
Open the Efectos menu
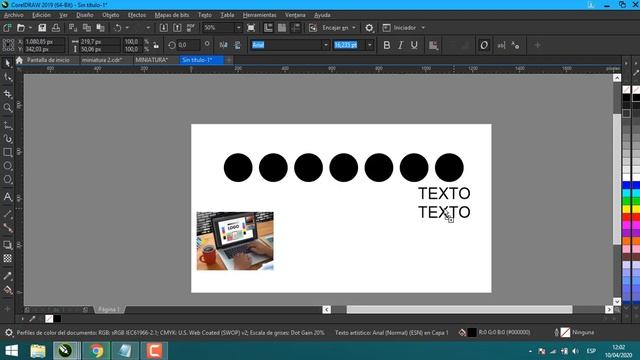137,15
